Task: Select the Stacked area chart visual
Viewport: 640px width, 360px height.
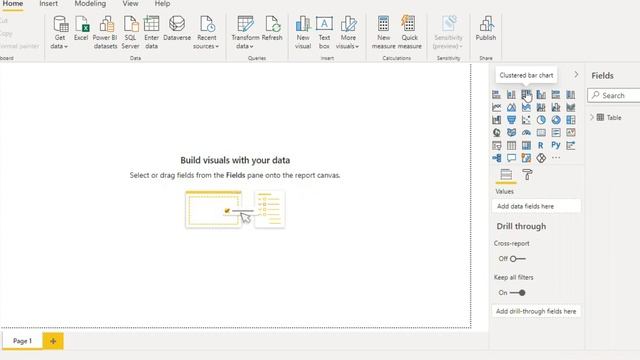Action: [526, 107]
